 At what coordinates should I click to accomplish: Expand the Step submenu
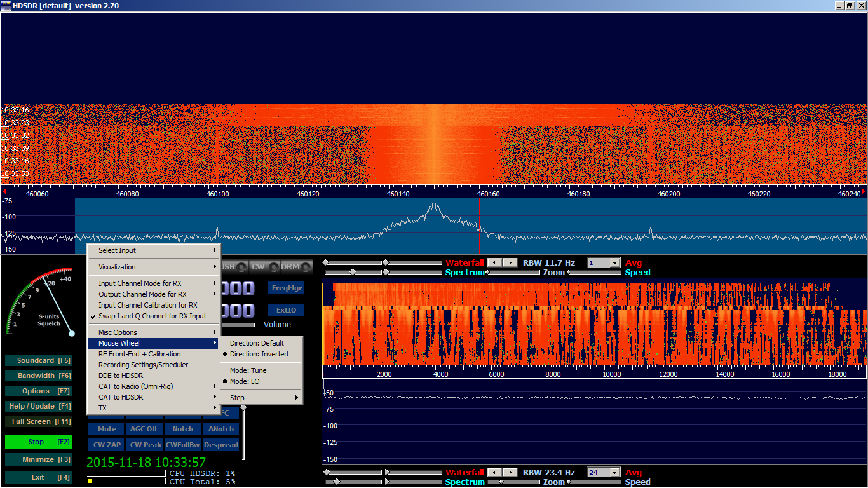coord(261,398)
